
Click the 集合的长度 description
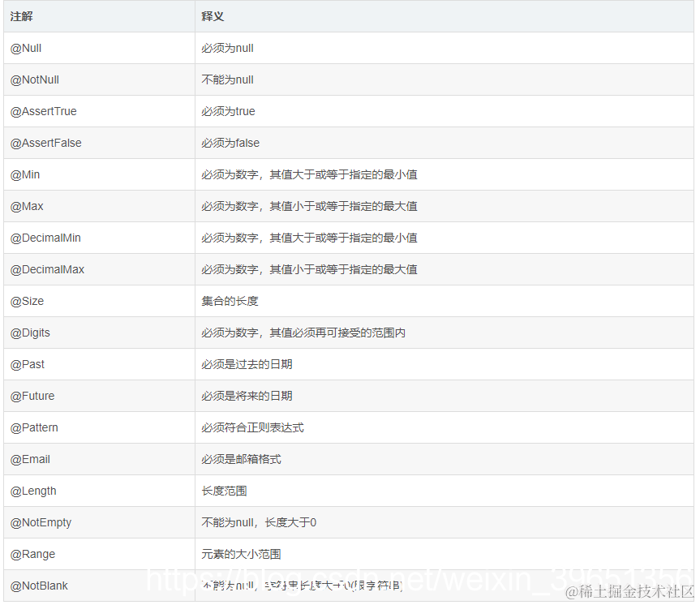[230, 302]
